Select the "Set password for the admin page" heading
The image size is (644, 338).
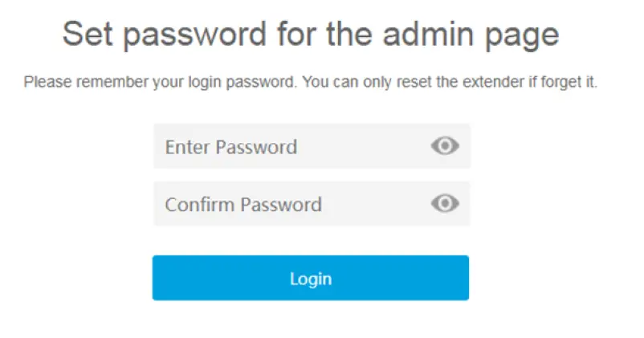pyautogui.click(x=311, y=35)
